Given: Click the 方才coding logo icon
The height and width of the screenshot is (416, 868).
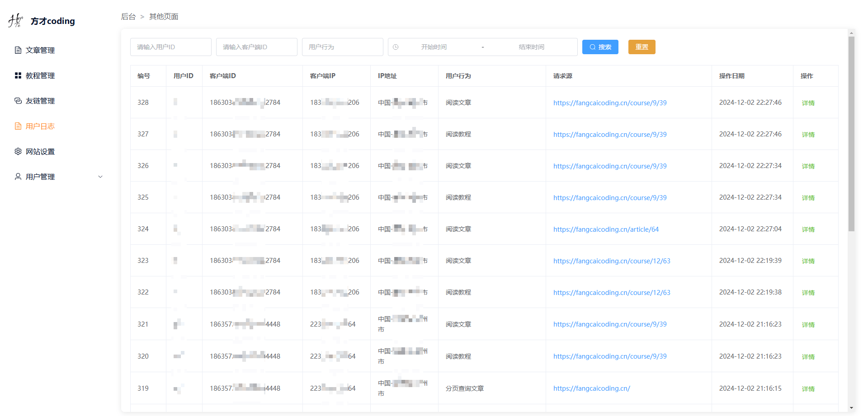Looking at the screenshot, I should (x=15, y=20).
